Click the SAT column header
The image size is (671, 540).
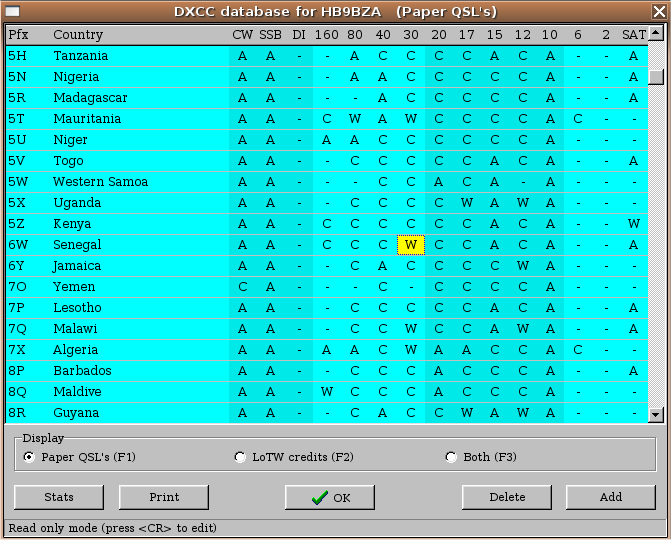tap(634, 34)
